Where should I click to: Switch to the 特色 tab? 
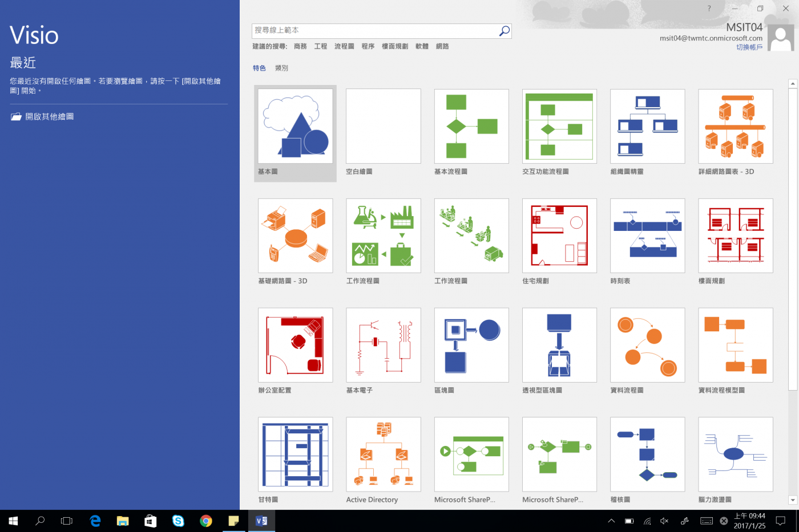click(259, 68)
